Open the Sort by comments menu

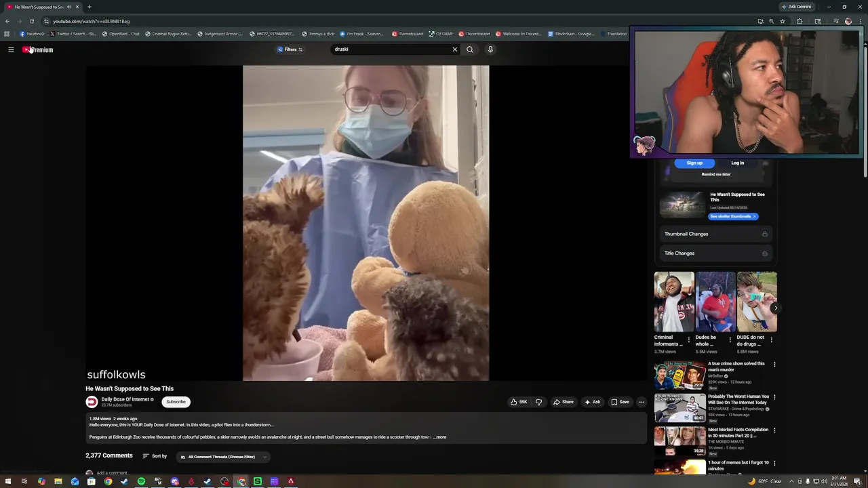click(x=155, y=456)
